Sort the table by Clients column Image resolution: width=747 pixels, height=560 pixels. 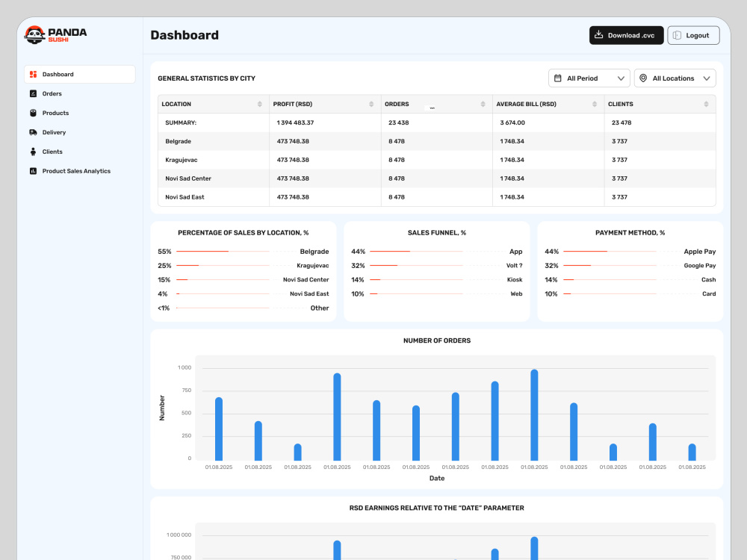point(706,104)
